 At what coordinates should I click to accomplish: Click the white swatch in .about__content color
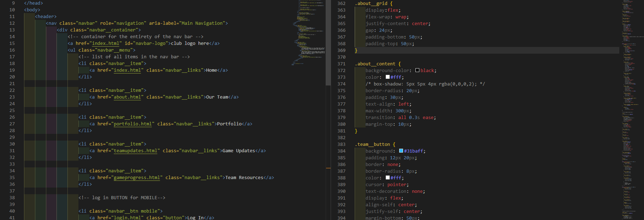click(x=388, y=77)
